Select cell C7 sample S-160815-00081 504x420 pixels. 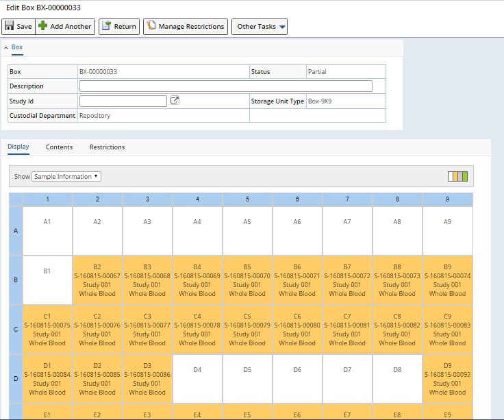(347, 330)
